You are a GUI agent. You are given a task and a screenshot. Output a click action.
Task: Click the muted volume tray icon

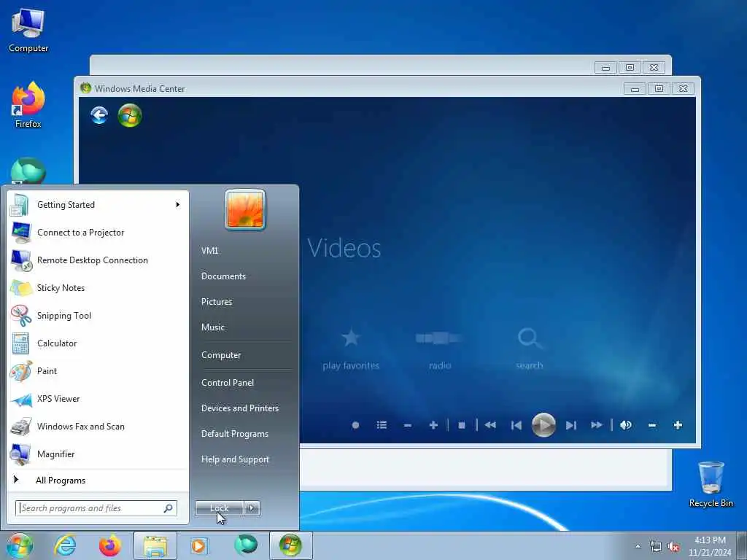pos(673,547)
